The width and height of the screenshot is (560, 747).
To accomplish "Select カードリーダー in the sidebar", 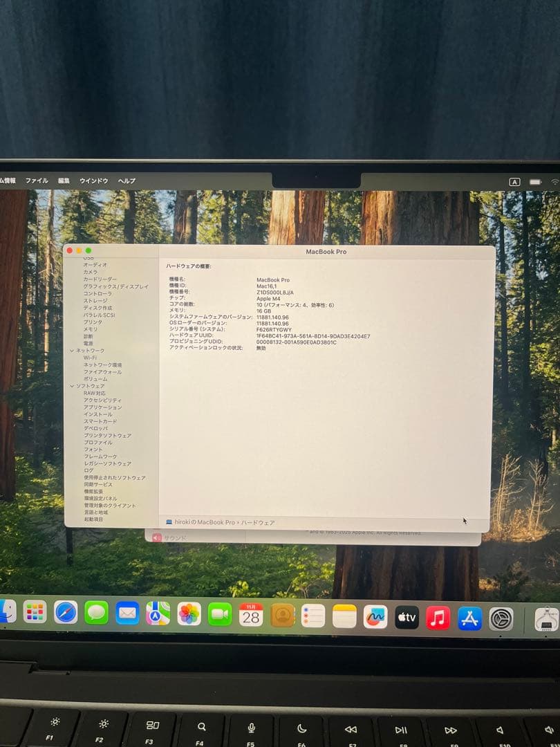I will point(100,279).
